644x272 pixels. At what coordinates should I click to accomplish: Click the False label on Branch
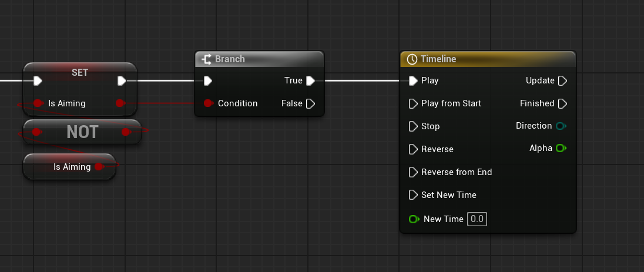coord(292,103)
